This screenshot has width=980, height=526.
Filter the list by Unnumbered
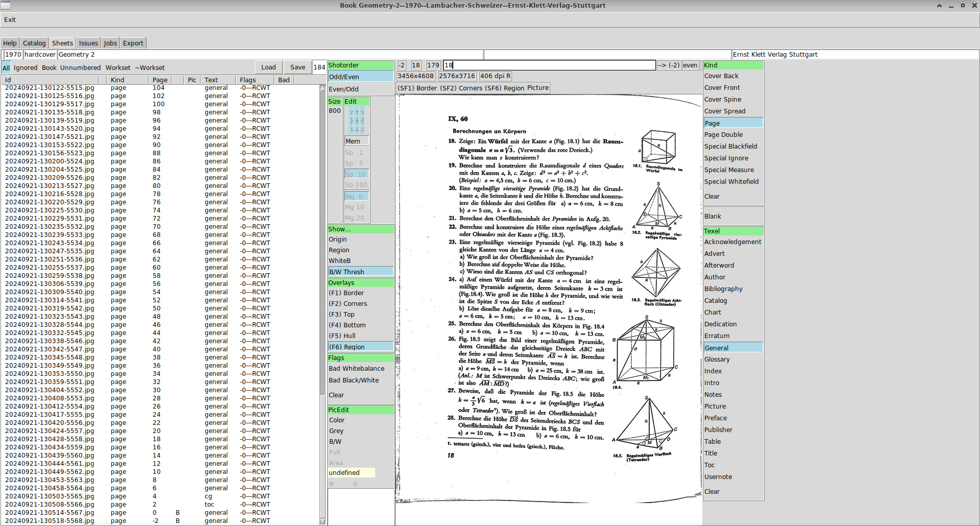[81, 68]
